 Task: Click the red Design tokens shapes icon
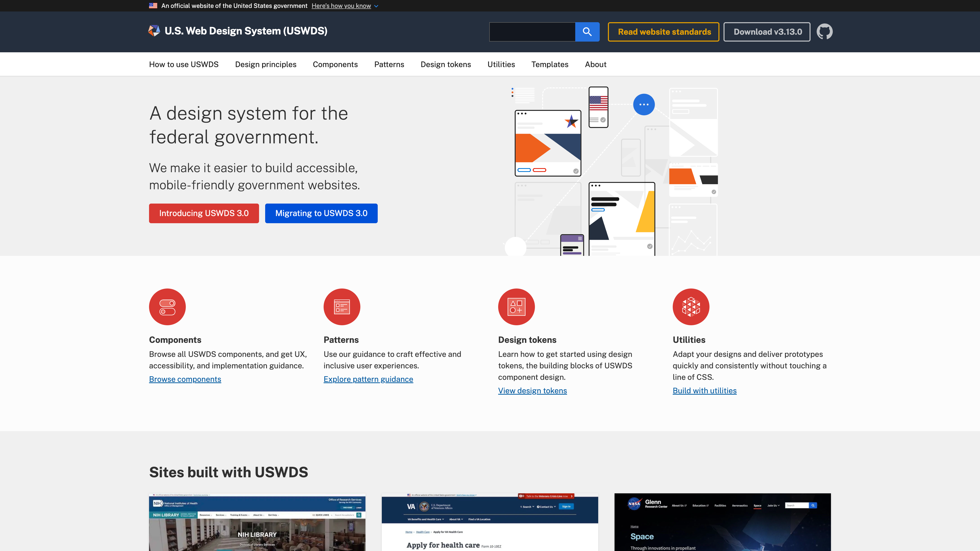[x=516, y=307]
